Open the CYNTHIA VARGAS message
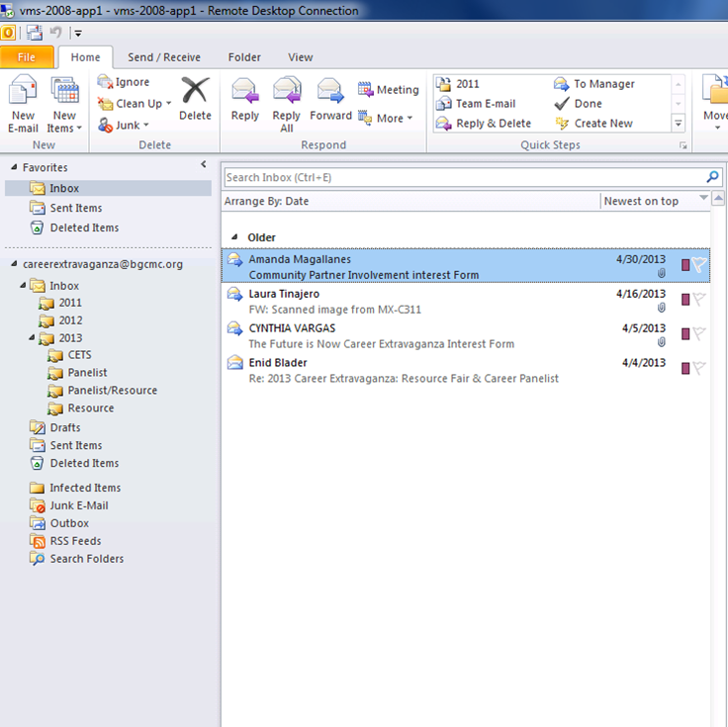Viewport: 728px width, 727px height. click(x=466, y=335)
